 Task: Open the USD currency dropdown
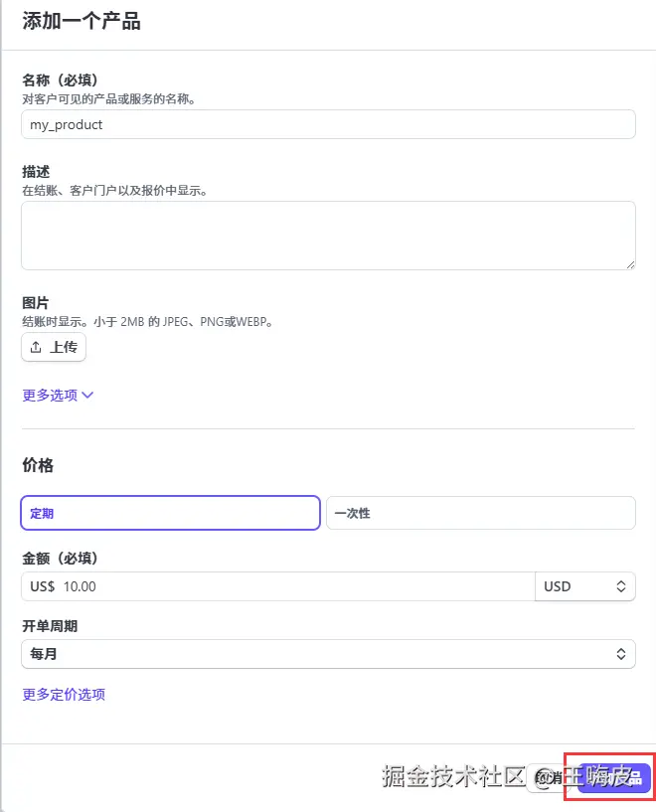point(585,586)
